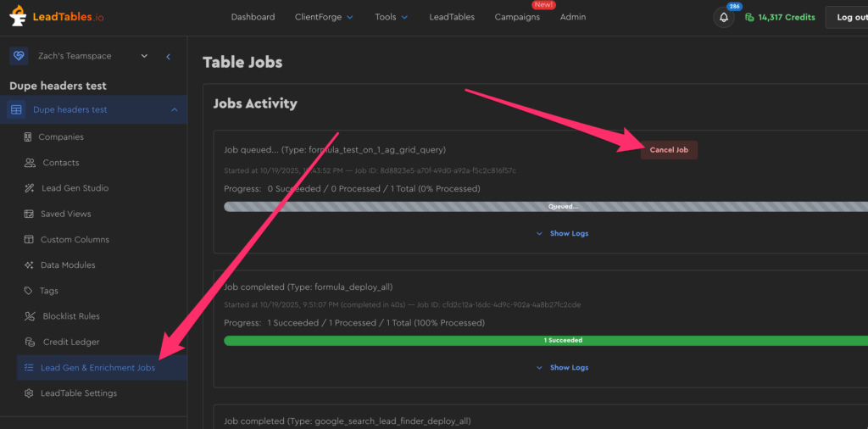Click the Tags icon in sidebar
The height and width of the screenshot is (429, 868).
[29, 291]
